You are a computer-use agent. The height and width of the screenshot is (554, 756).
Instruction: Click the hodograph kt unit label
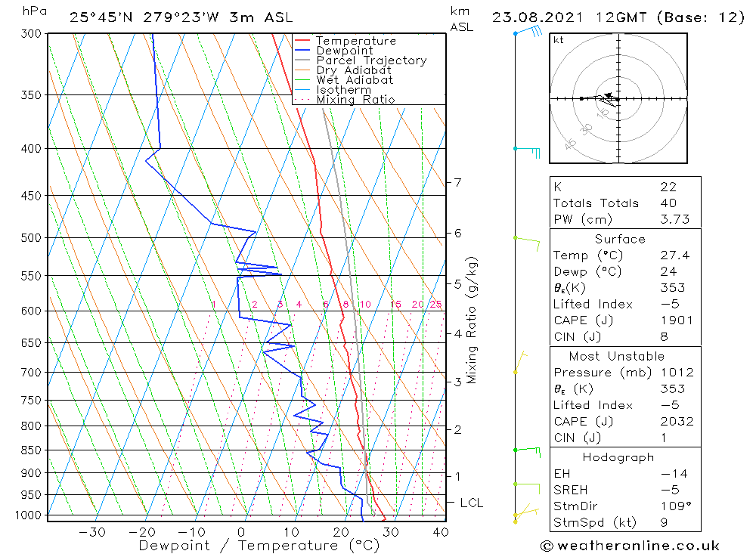(559, 40)
